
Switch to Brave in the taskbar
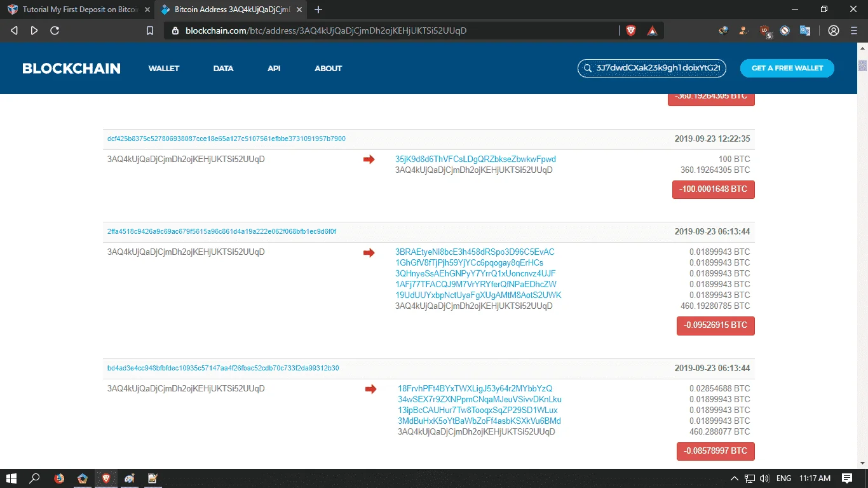coord(106,478)
